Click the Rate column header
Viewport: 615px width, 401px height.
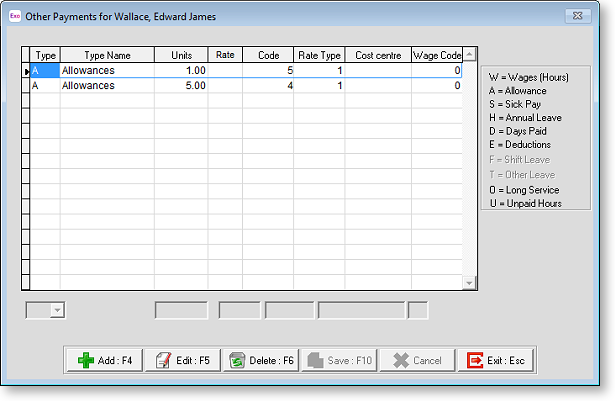click(225, 56)
